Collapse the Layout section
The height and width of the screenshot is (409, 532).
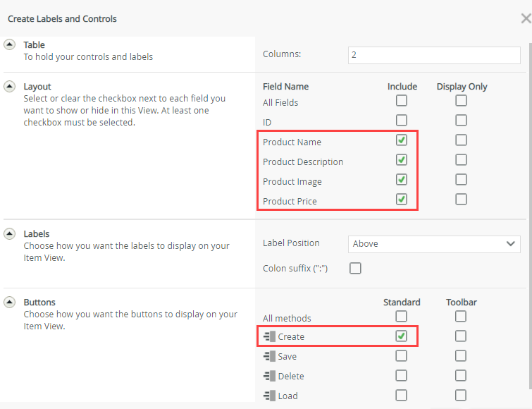pos(10,87)
